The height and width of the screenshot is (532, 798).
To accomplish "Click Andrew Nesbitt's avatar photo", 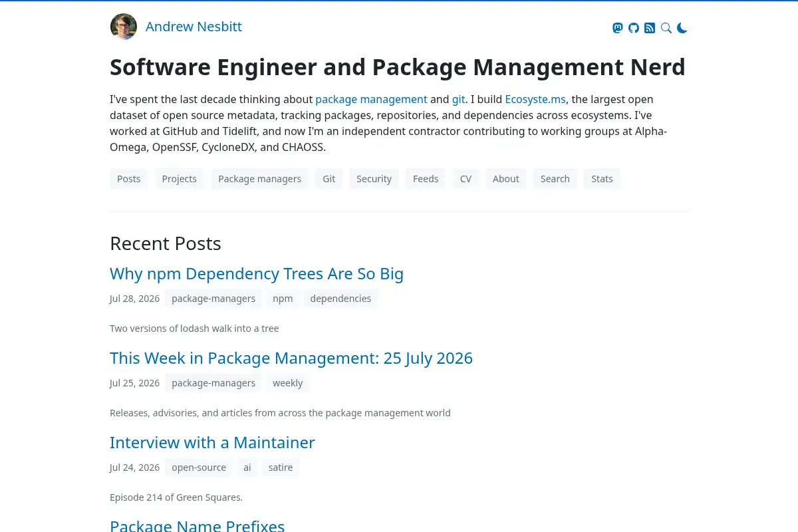I will (x=124, y=27).
